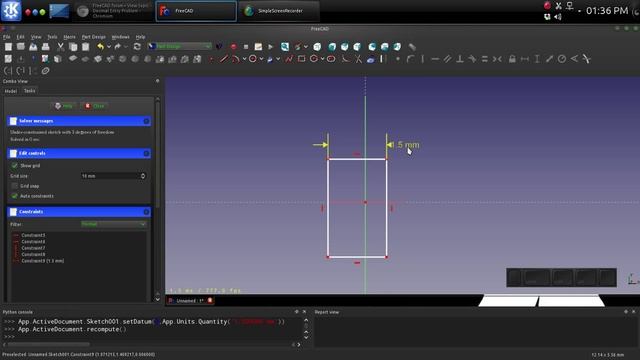Click the redo arrow icon
This screenshot has height=360, width=640.
(x=118, y=47)
